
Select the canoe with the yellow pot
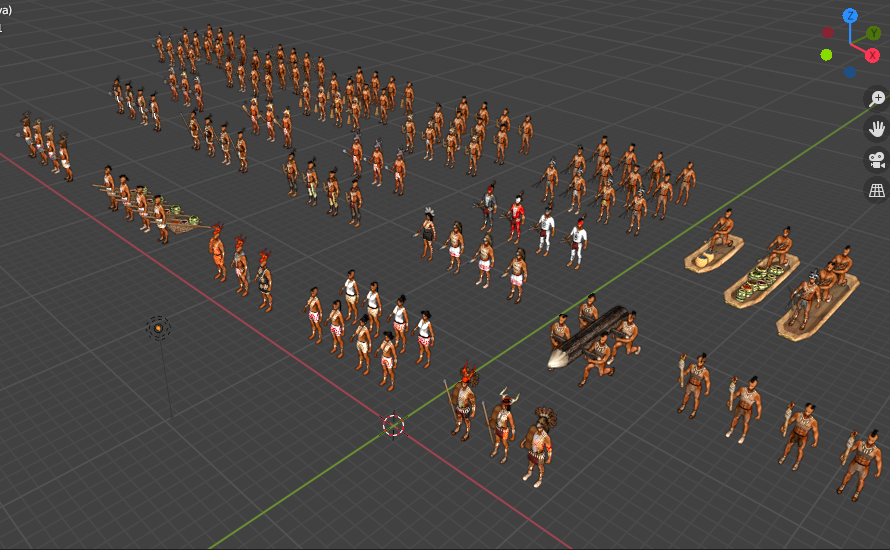[x=714, y=254]
